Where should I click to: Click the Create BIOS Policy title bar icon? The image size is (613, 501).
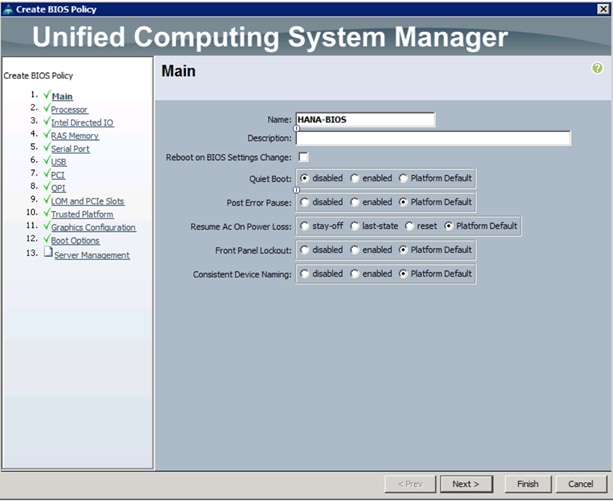pyautogui.click(x=7, y=9)
